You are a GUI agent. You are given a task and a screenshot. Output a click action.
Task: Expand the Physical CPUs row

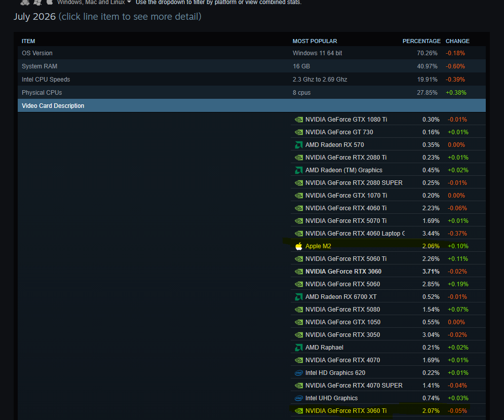point(252,93)
